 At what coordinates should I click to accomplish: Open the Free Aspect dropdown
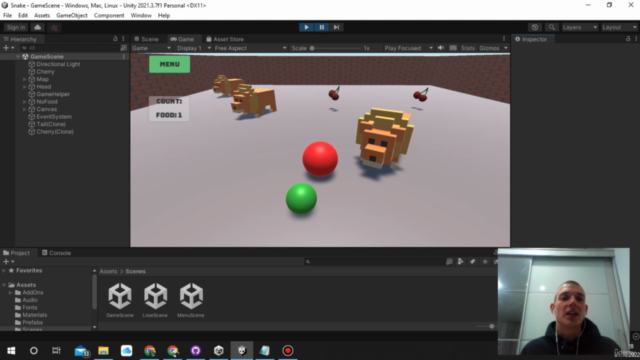click(x=250, y=48)
